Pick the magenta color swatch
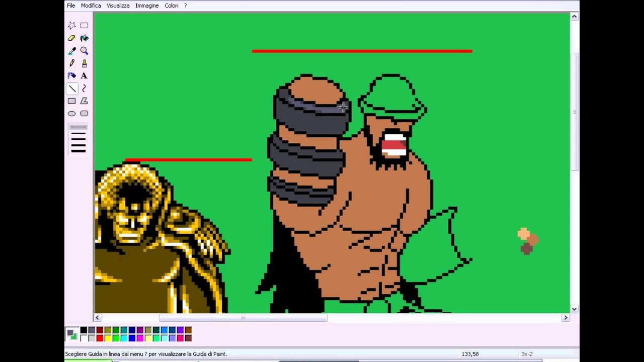The image size is (644, 362). tap(140, 338)
